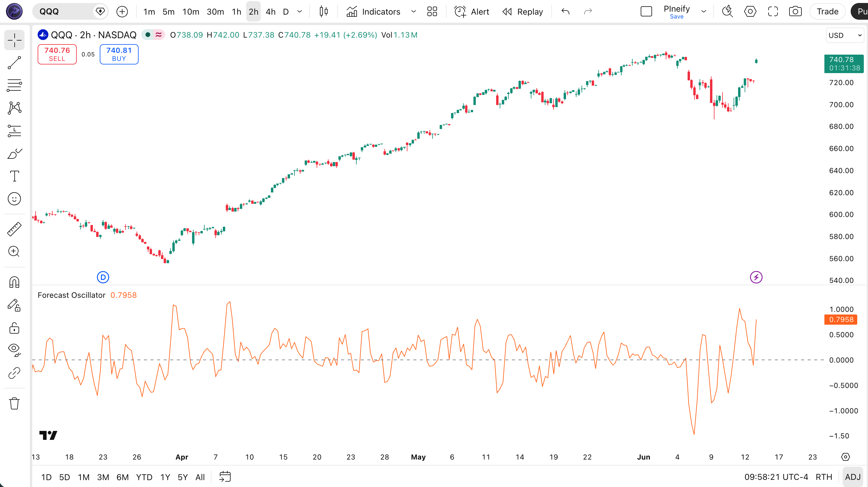Open chart settings hexagon icon
Image resolution: width=868 pixels, height=487 pixels.
pos(750,12)
